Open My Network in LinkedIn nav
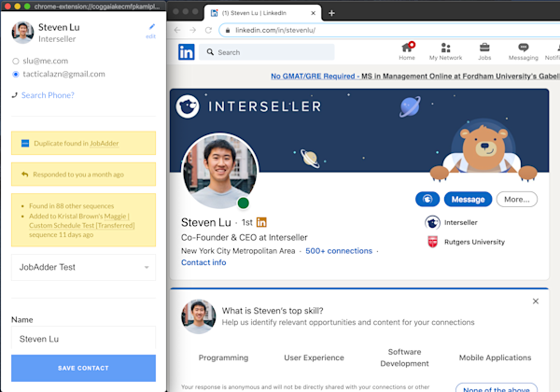Viewport: 560px width, 392px height. [x=445, y=51]
